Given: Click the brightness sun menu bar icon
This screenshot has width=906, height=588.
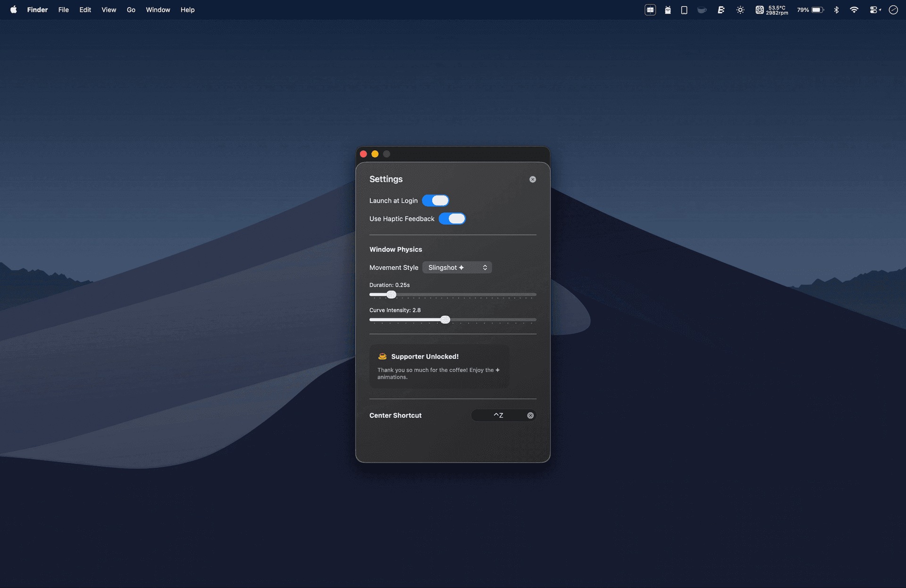Looking at the screenshot, I should click(x=740, y=9).
